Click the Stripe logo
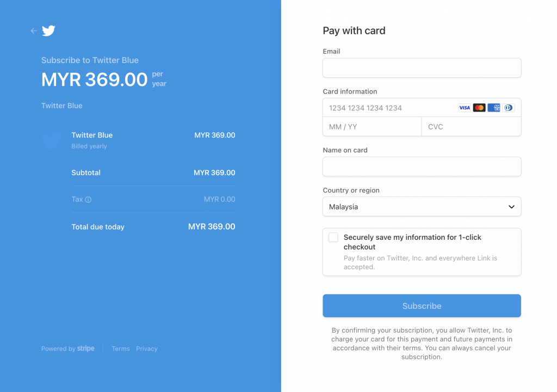The height and width of the screenshot is (392, 557). 85,349
